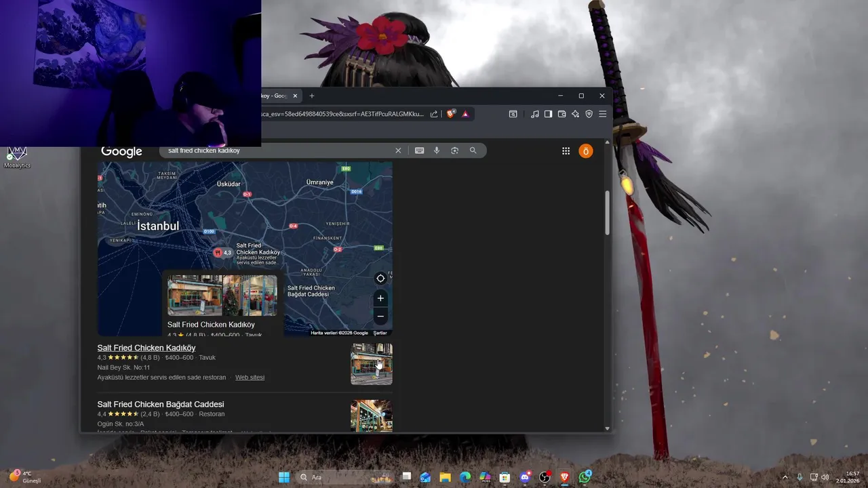
Task: Click the microphone tray icon
Action: coord(800,477)
